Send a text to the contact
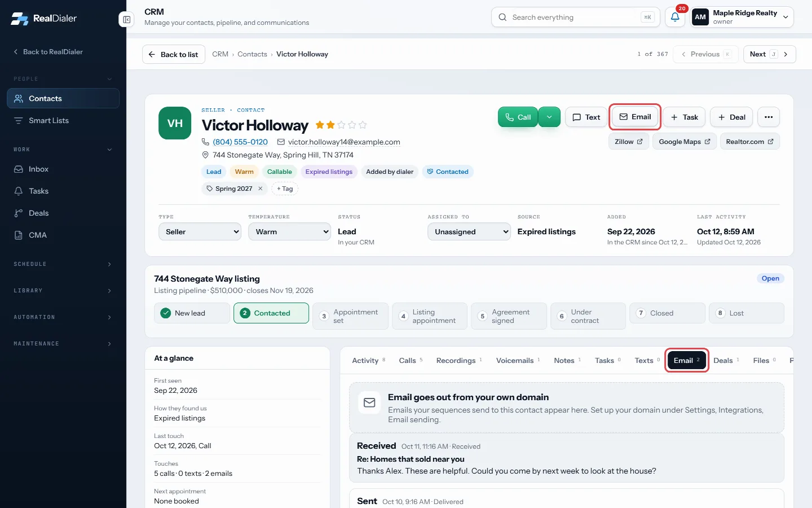This screenshot has width=812, height=508. tap(586, 117)
